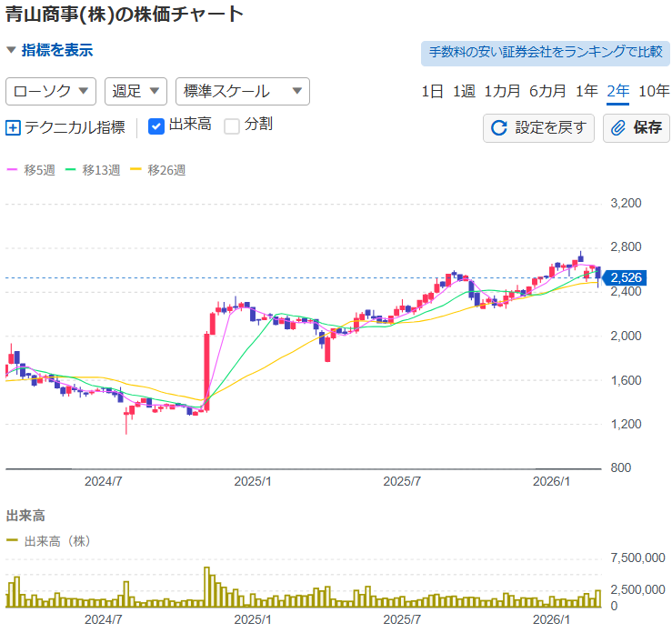Click the 移26週 yellow legend marker
This screenshot has height=633, width=672.
click(136, 170)
